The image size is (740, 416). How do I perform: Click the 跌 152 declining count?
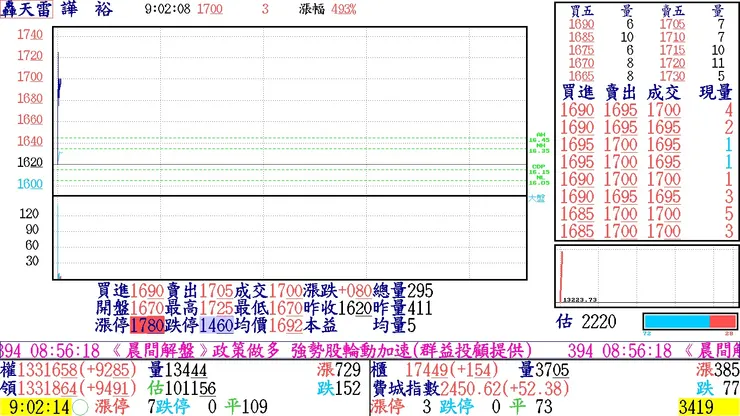(x=339, y=388)
